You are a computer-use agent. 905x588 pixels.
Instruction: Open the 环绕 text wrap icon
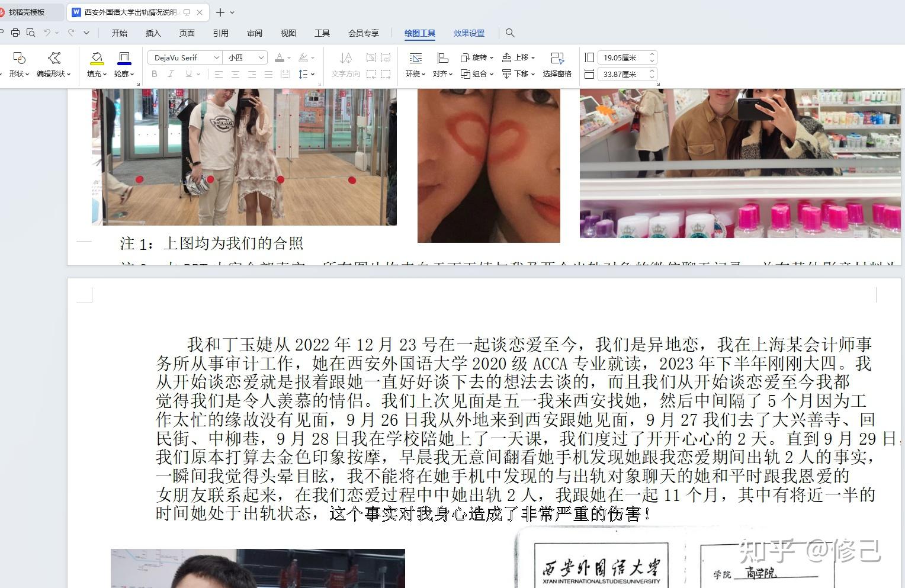pos(415,64)
